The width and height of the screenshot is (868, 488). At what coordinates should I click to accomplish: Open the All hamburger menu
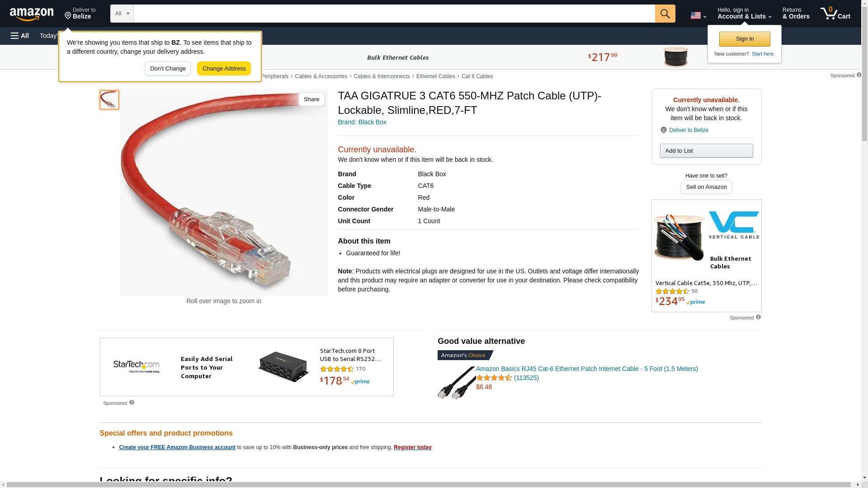(20, 36)
